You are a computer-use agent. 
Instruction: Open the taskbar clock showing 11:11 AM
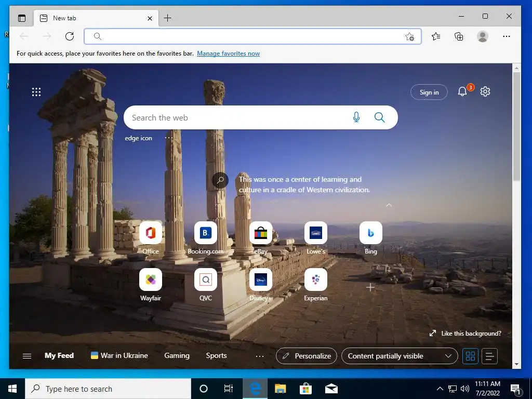coord(487,389)
